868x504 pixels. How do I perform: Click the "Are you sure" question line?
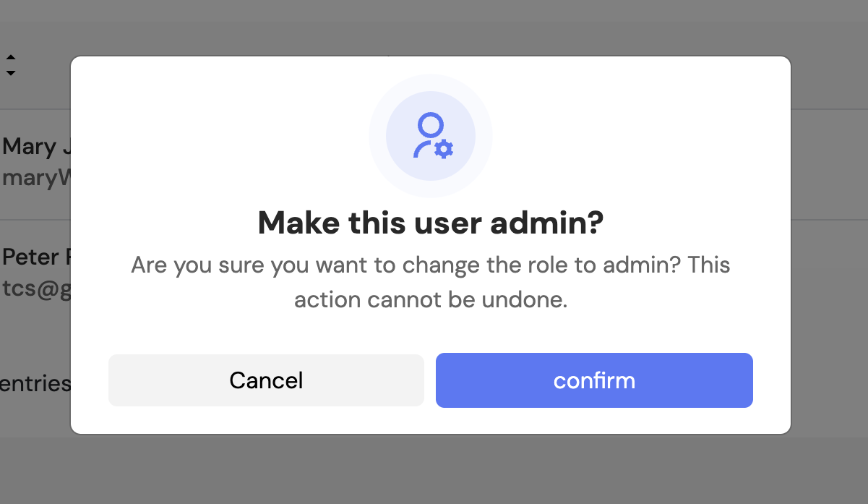pyautogui.click(x=430, y=265)
